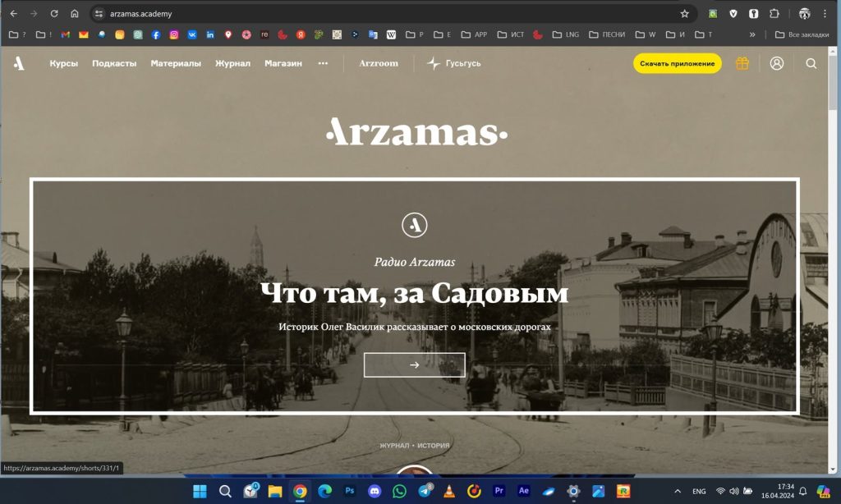Open Windows Settings gear in taskbar
Image resolution: width=841 pixels, height=504 pixels.
click(573, 491)
